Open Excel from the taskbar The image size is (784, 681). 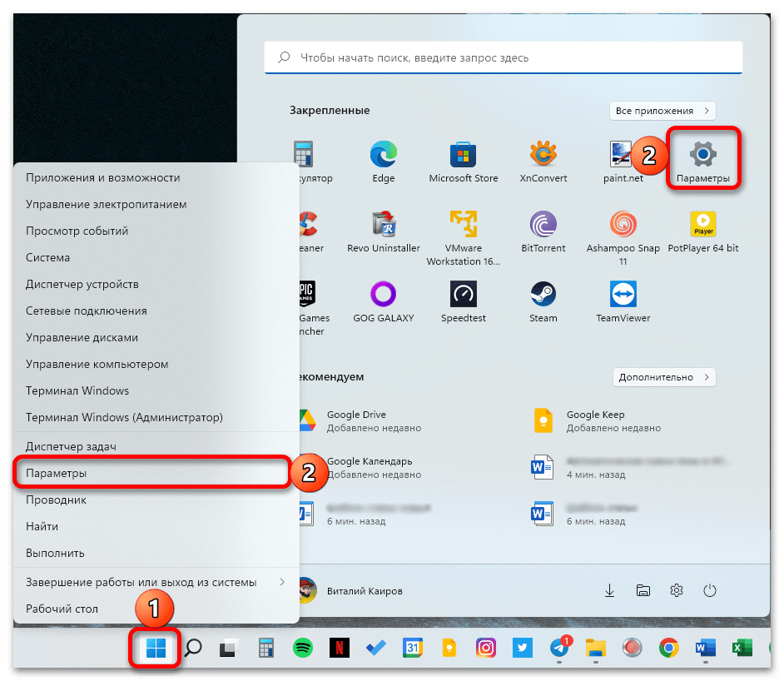coord(742,648)
